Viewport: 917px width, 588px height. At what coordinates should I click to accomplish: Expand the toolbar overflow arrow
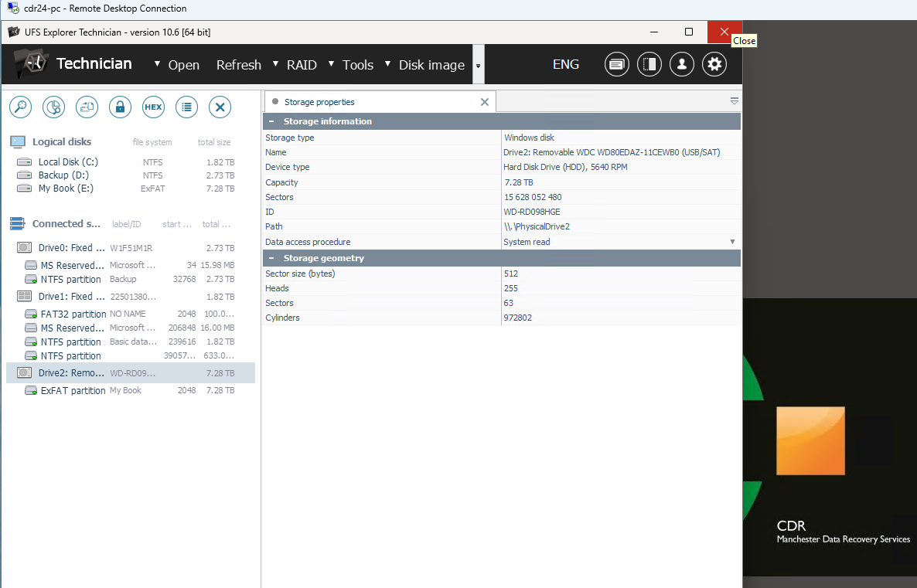tap(479, 66)
